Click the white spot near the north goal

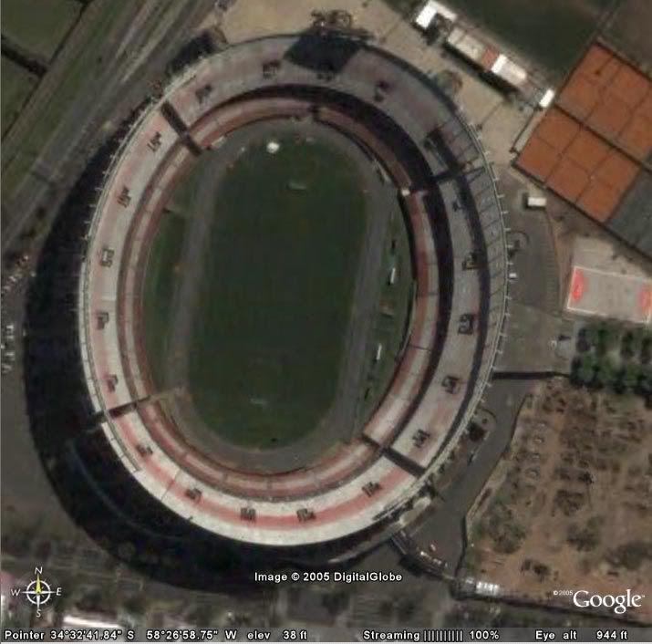[x=273, y=147]
